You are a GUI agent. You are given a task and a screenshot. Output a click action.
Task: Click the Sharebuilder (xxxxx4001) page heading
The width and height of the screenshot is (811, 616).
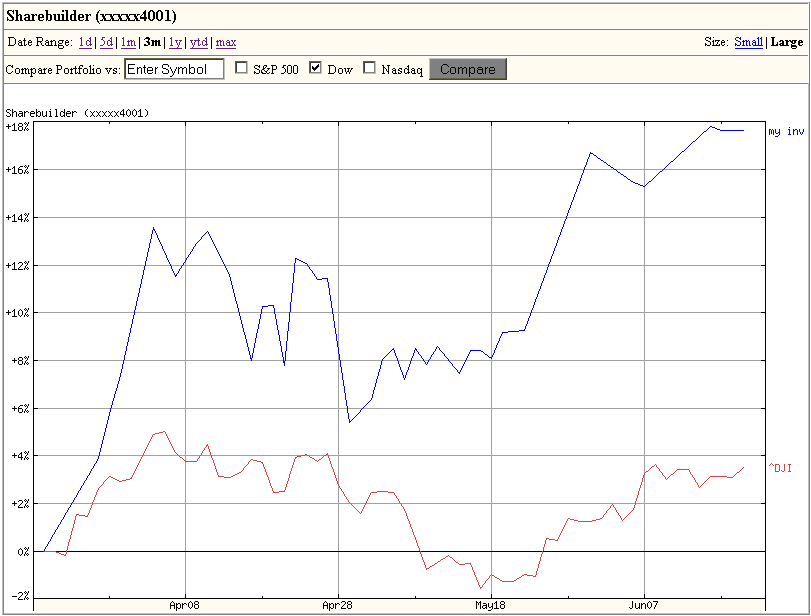92,16
